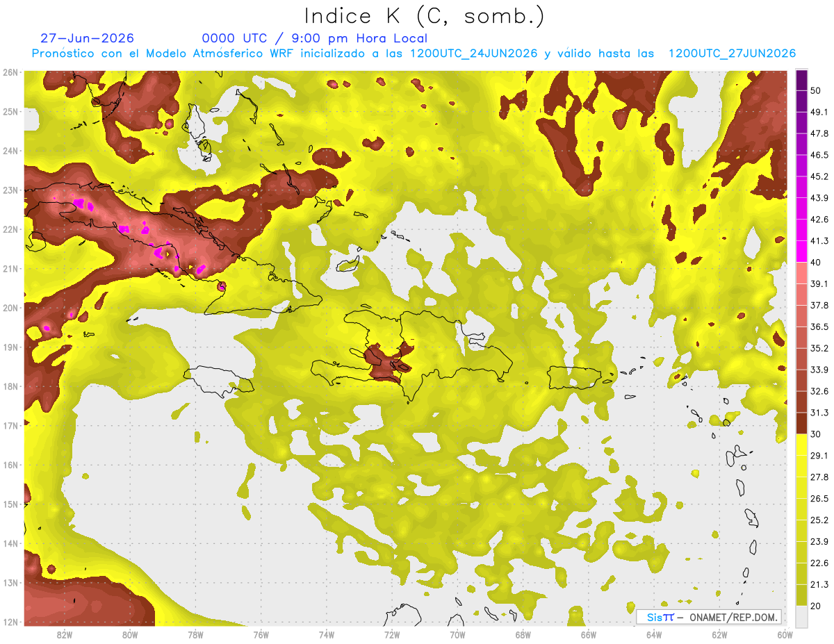Click the colorbar value 29.1
The image size is (834, 644).
click(819, 456)
